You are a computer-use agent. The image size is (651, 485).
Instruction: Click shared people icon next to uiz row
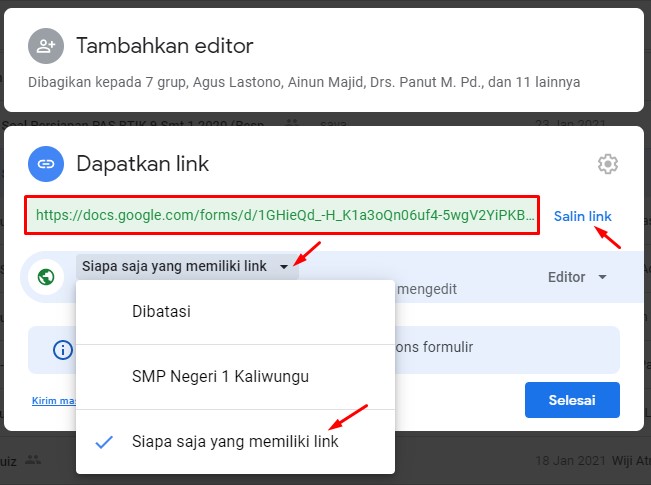point(33,460)
